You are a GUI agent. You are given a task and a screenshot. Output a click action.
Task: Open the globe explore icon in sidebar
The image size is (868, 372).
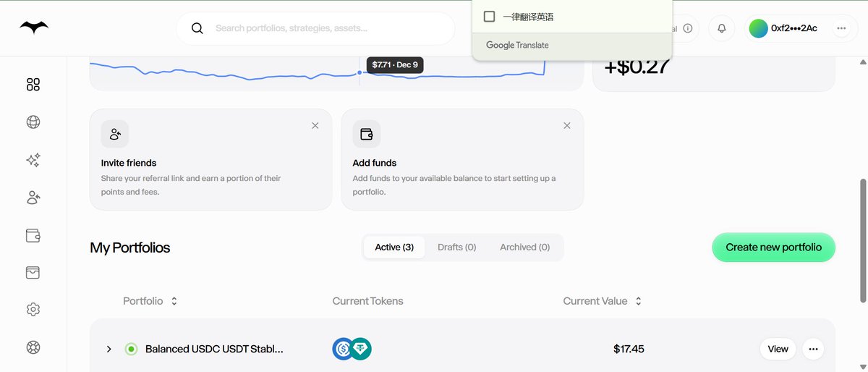click(x=33, y=122)
